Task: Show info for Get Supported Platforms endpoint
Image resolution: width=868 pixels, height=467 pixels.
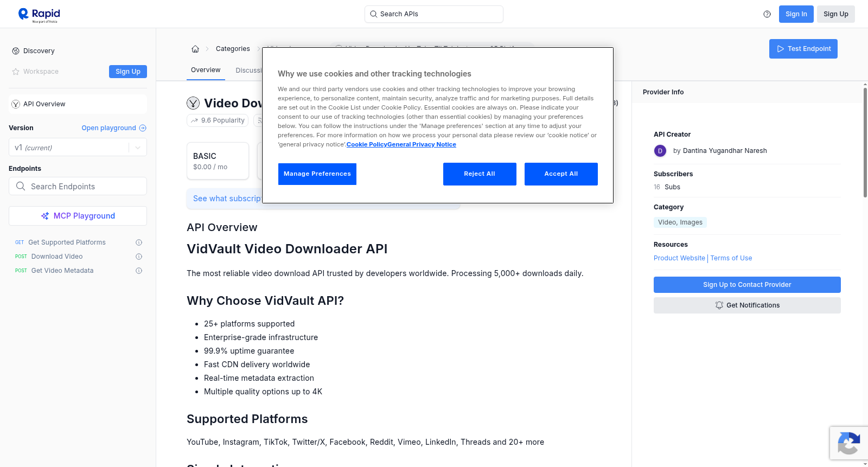Action: tap(139, 242)
